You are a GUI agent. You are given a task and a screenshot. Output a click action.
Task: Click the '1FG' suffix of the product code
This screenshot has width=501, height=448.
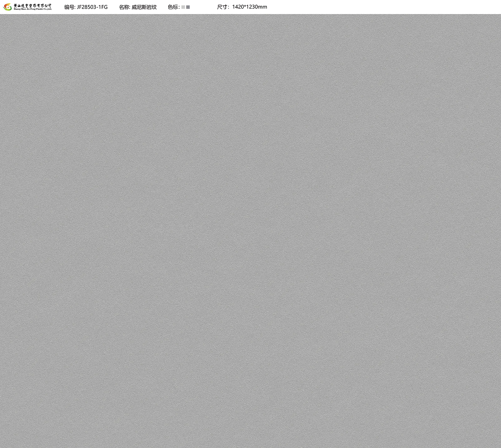pyautogui.click(x=103, y=7)
